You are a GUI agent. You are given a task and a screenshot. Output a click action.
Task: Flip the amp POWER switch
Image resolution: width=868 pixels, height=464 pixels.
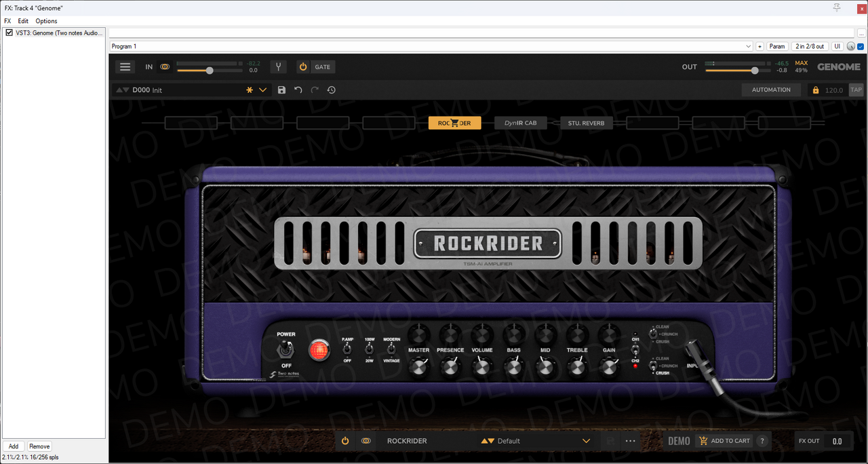click(286, 349)
